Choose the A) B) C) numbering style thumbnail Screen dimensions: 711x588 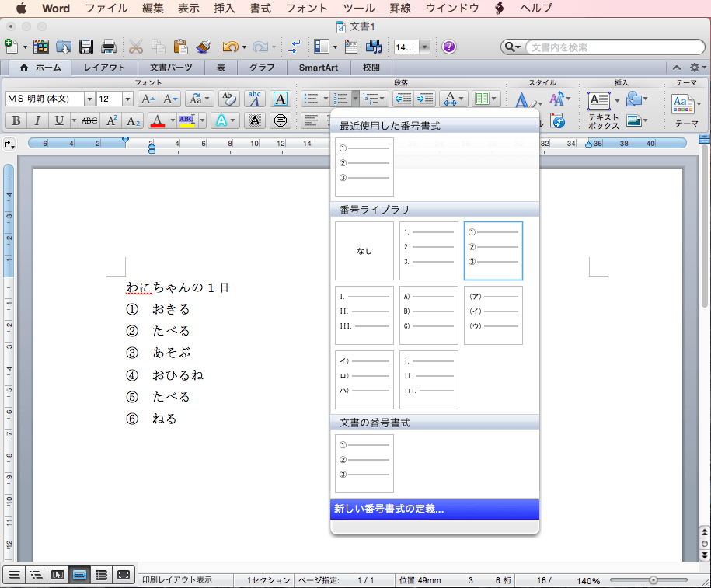coord(428,315)
